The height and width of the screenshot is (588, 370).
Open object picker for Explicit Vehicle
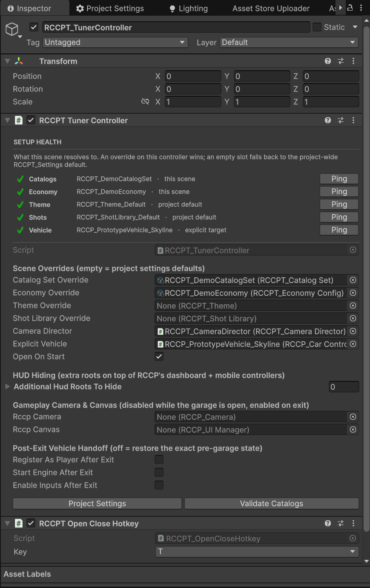[x=353, y=344]
